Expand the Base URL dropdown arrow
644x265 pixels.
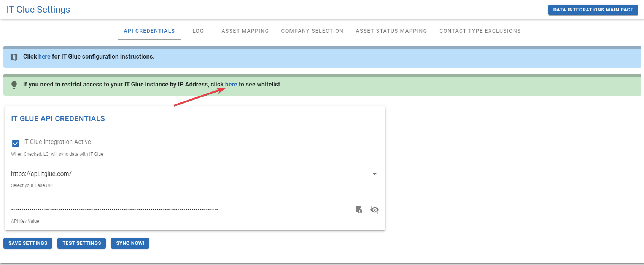coord(374,174)
